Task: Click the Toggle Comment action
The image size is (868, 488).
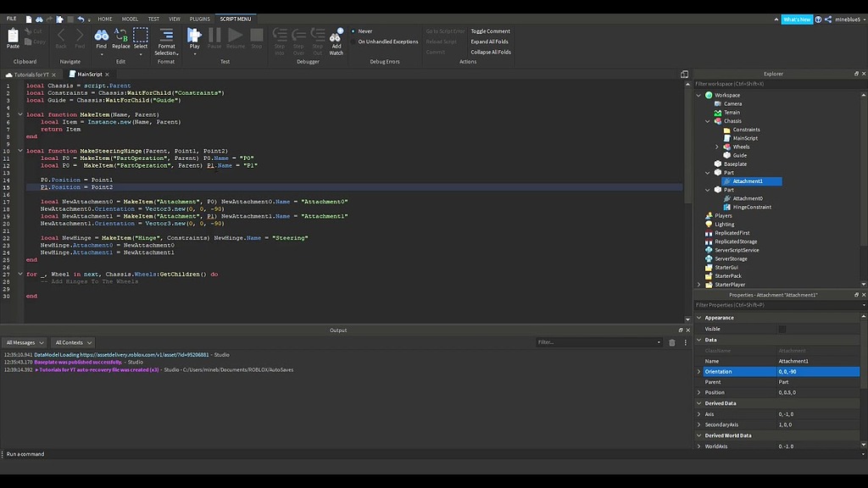Action: [491, 31]
